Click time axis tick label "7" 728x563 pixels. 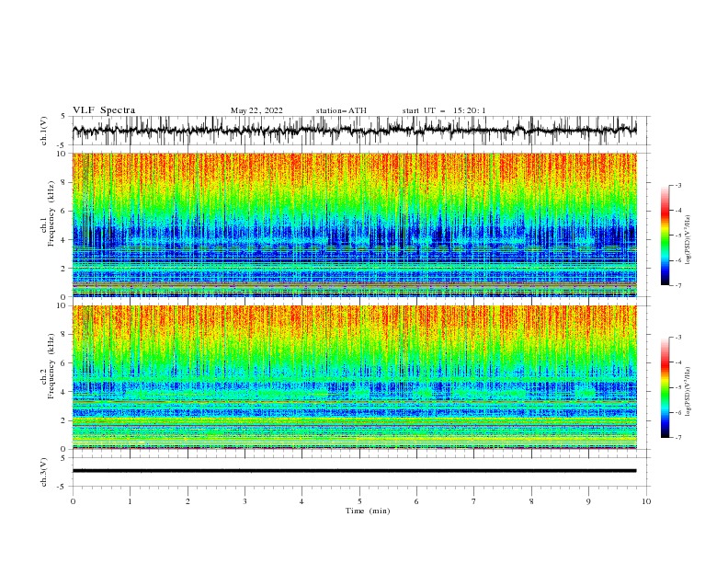(x=474, y=501)
